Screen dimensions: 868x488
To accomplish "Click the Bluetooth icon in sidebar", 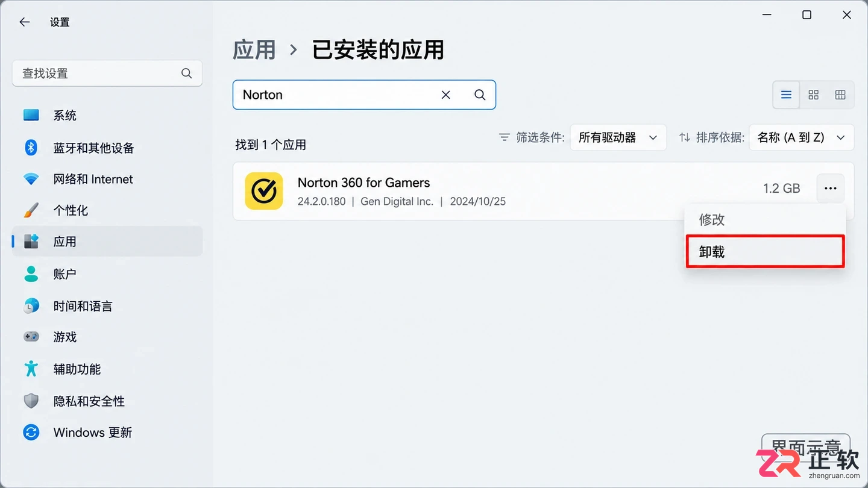I will click(31, 148).
